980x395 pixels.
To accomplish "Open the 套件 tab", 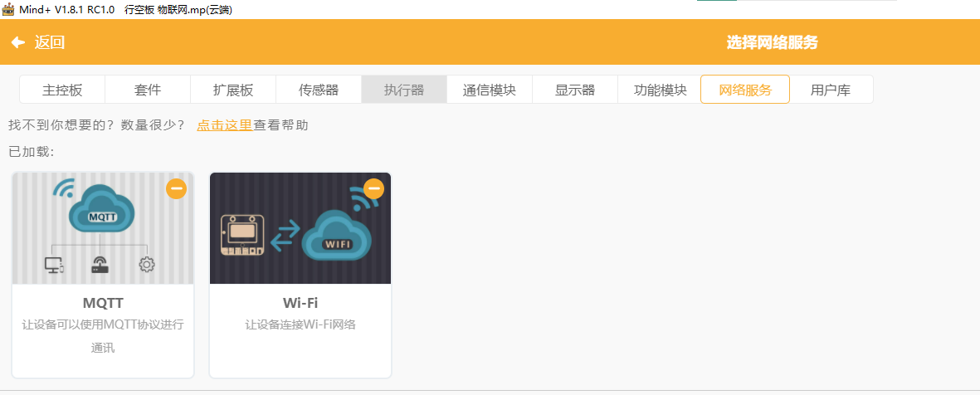I will [148, 90].
